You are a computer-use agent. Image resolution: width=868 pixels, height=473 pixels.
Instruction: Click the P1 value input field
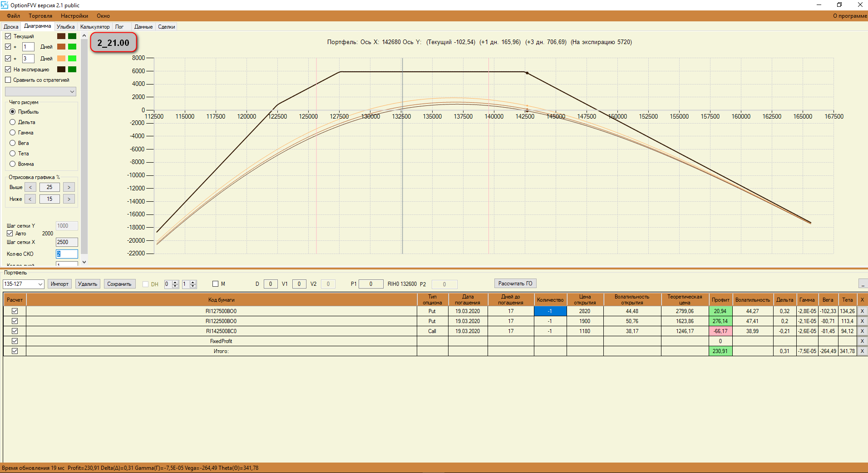click(371, 284)
